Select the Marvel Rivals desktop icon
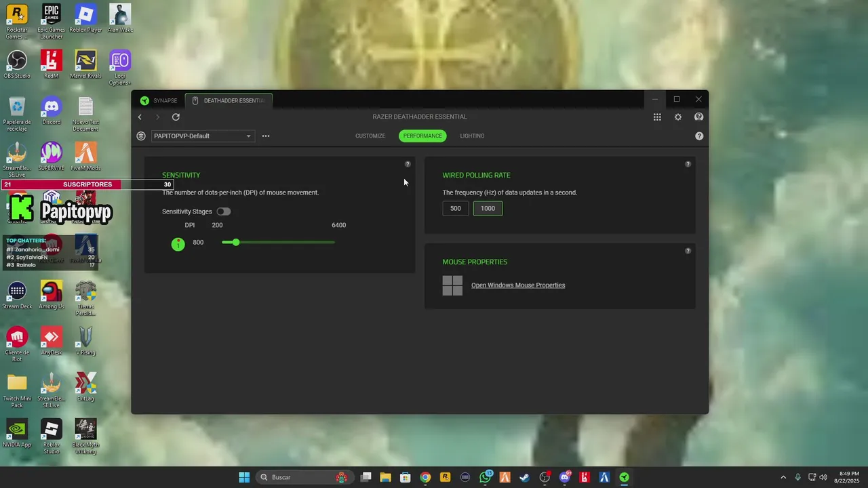Screen dimensions: 868x488 85,64
